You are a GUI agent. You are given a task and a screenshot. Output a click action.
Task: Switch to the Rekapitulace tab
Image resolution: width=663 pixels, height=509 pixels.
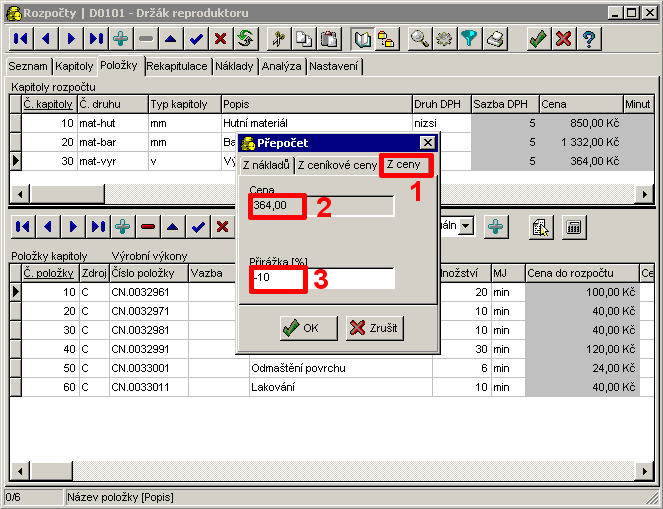(x=177, y=66)
